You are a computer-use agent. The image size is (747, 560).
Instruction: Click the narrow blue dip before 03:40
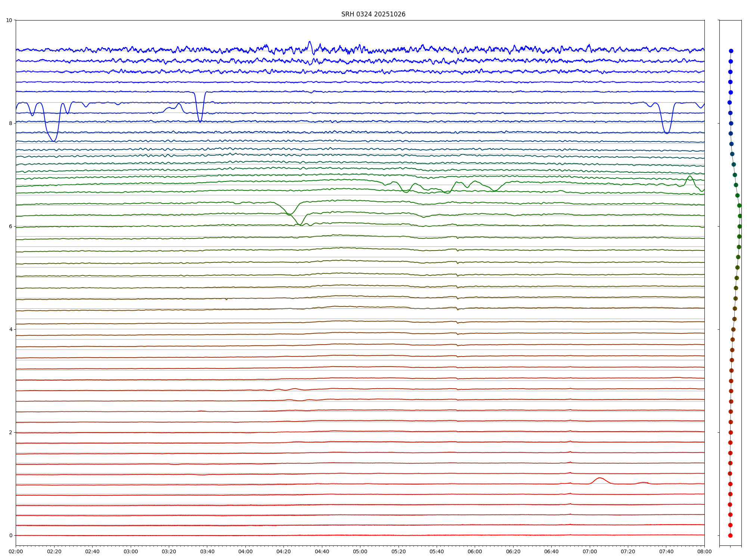[200, 121]
